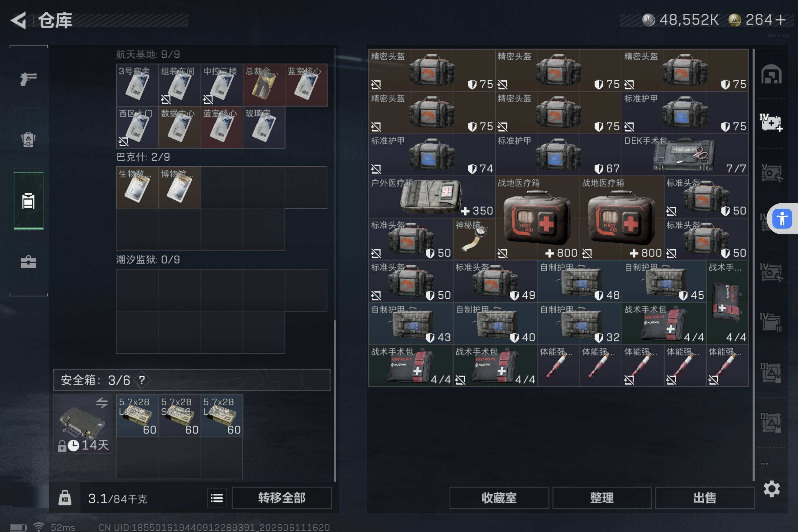Select the highlighted key-card case sidebar tab
798x532 pixels.
tap(28, 201)
